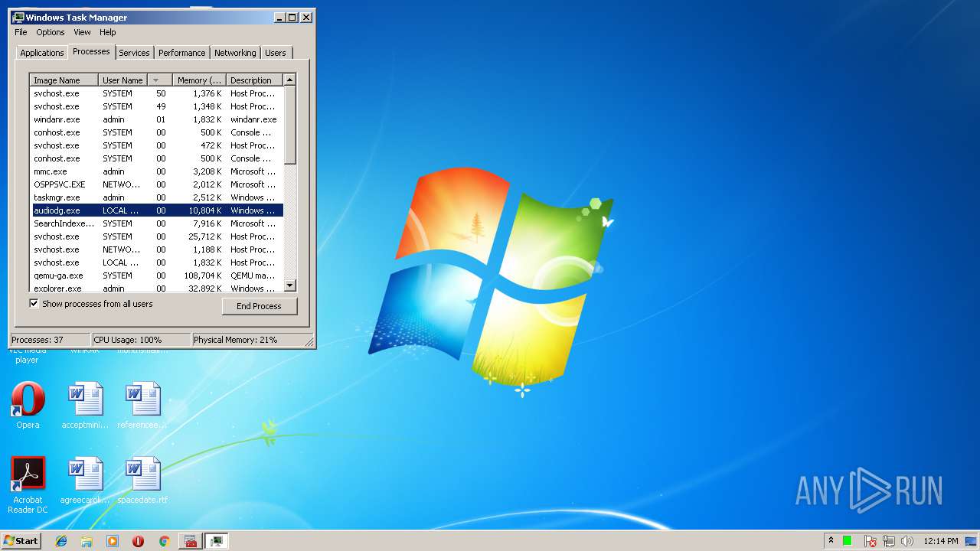Launch Internet Explorer from the taskbar
Viewport: 980px width, 551px height.
(61, 541)
